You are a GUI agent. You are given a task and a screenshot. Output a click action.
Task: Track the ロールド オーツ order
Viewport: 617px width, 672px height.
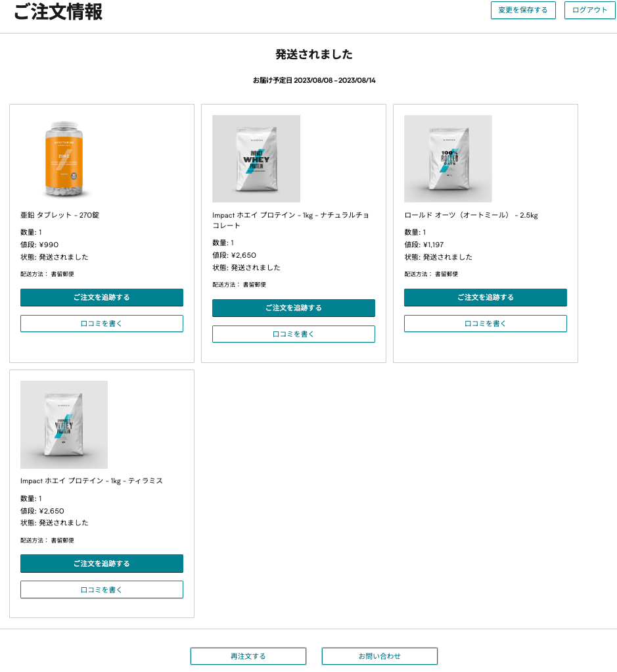[486, 297]
